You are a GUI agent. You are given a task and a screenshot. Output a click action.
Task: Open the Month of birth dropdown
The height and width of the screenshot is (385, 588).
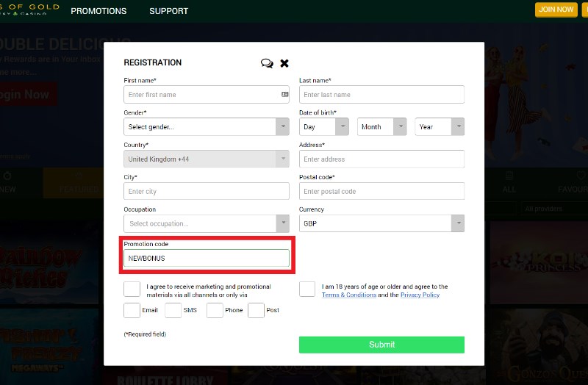click(x=381, y=126)
